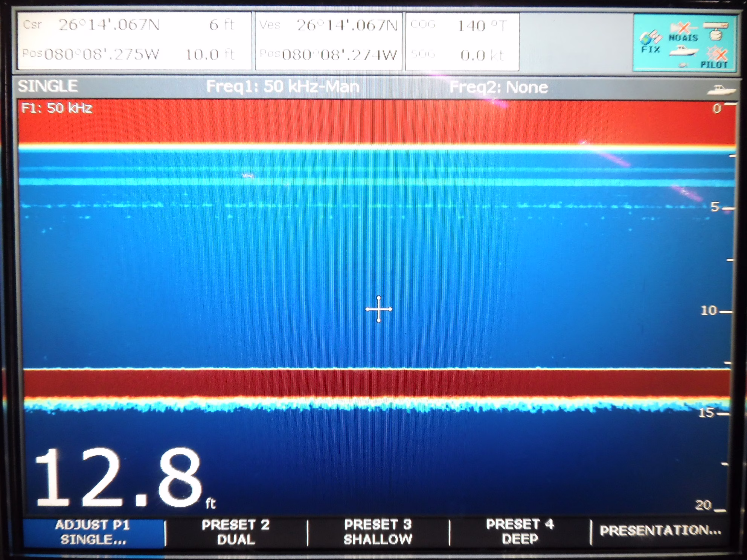Viewport: 747px width, 560px height.
Task: Tap the boat icon in status panel
Action: (x=683, y=51)
